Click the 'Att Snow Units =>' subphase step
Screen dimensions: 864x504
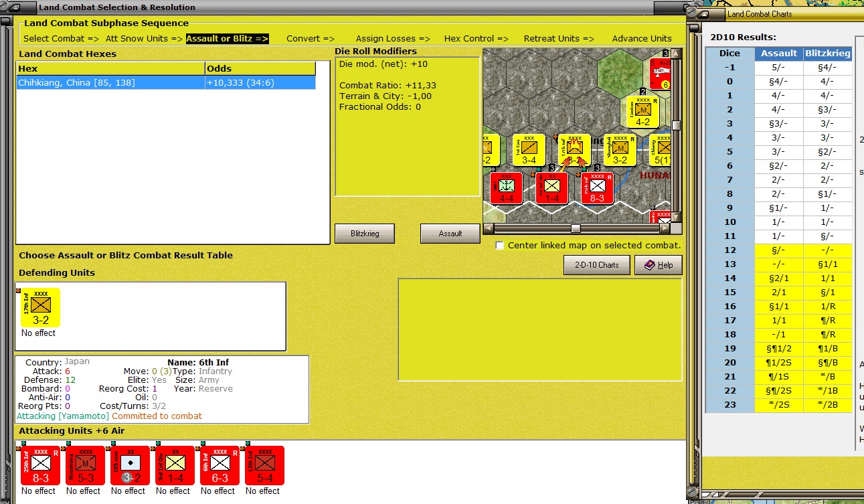click(x=144, y=38)
